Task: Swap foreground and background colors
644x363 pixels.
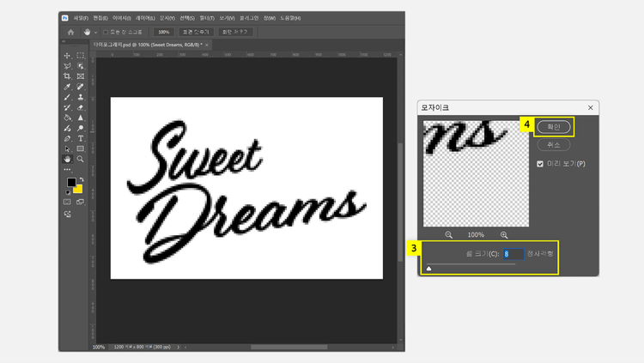Action: click(80, 178)
